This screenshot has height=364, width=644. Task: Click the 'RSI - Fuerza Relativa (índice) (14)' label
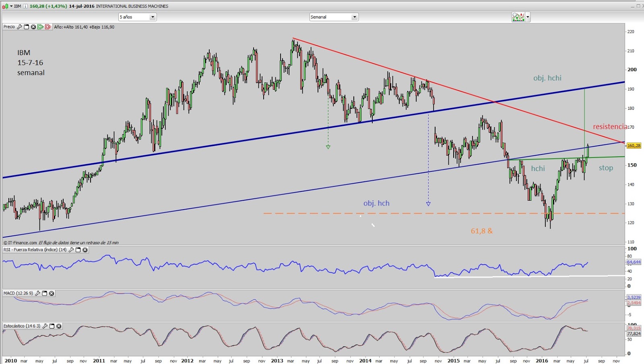[35, 250]
